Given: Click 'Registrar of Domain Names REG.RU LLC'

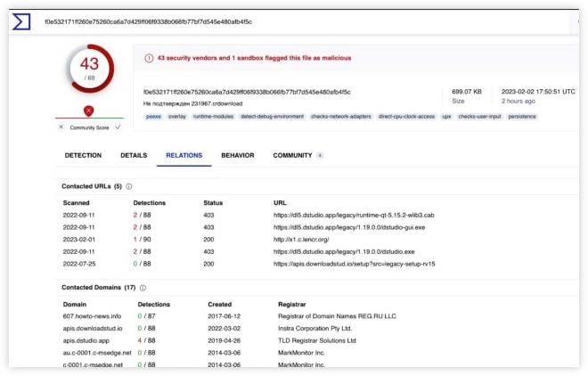Looking at the screenshot, I should (337, 316).
